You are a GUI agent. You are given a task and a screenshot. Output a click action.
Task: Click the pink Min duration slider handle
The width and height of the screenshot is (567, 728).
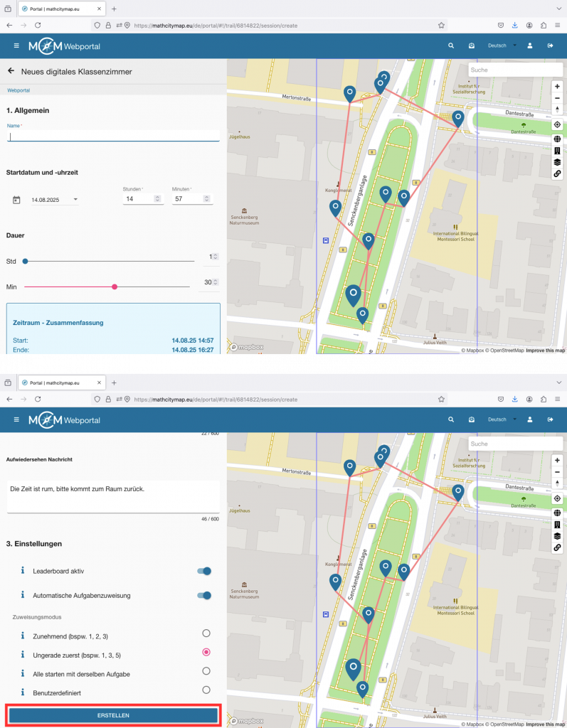[x=115, y=287]
